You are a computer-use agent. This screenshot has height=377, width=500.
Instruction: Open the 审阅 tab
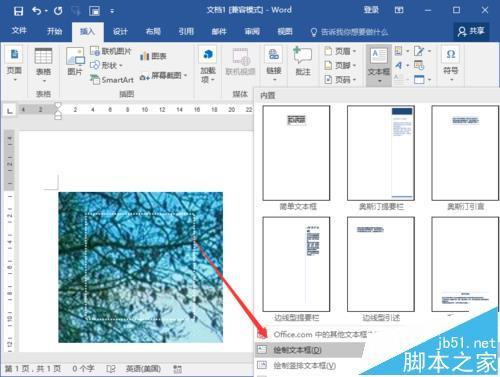(x=252, y=31)
